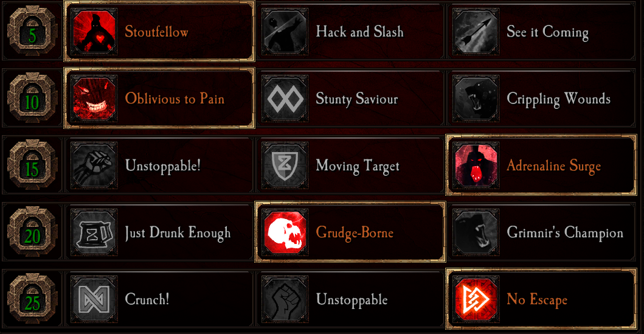The width and height of the screenshot is (644, 334).
Task: Select the Stunty Saviour diamond icon
Action: point(285,99)
